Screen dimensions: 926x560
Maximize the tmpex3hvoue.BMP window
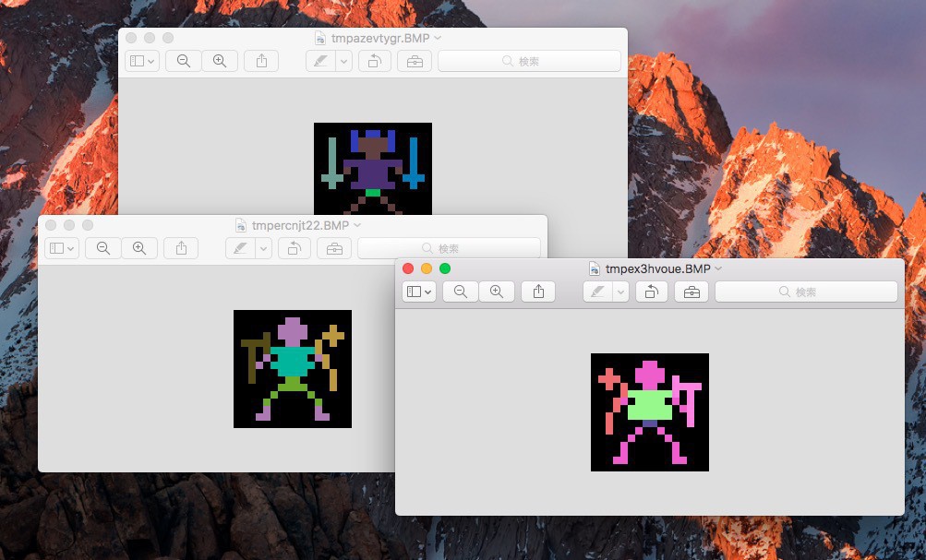pos(445,268)
